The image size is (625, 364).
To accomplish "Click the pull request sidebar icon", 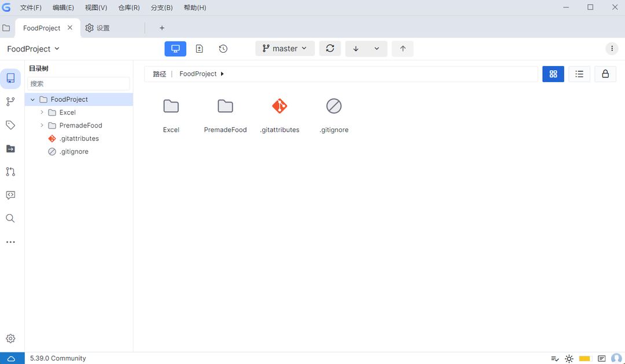I will pos(10,172).
